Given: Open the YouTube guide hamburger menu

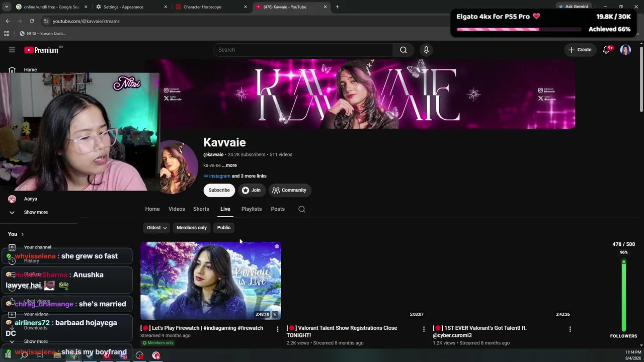Looking at the screenshot, I should click(12, 50).
